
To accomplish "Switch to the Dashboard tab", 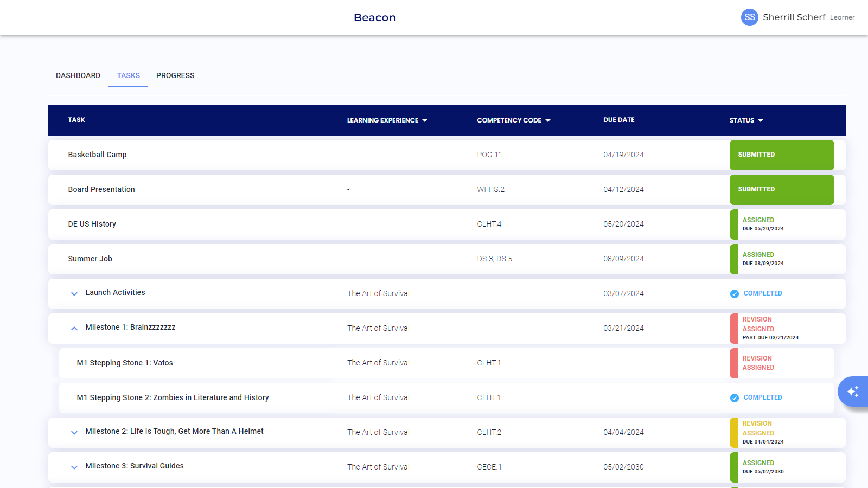I will click(x=78, y=75).
